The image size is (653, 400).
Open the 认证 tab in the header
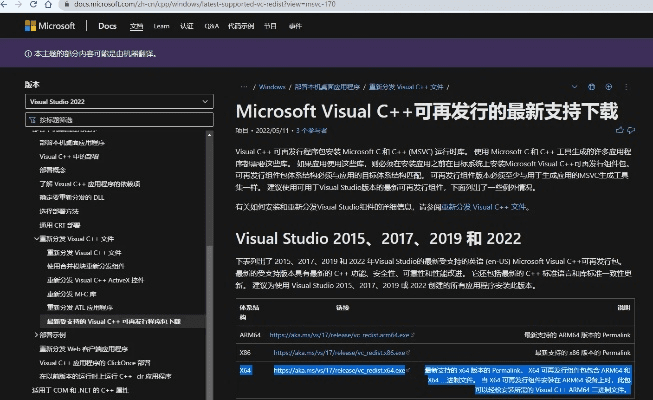point(187,26)
